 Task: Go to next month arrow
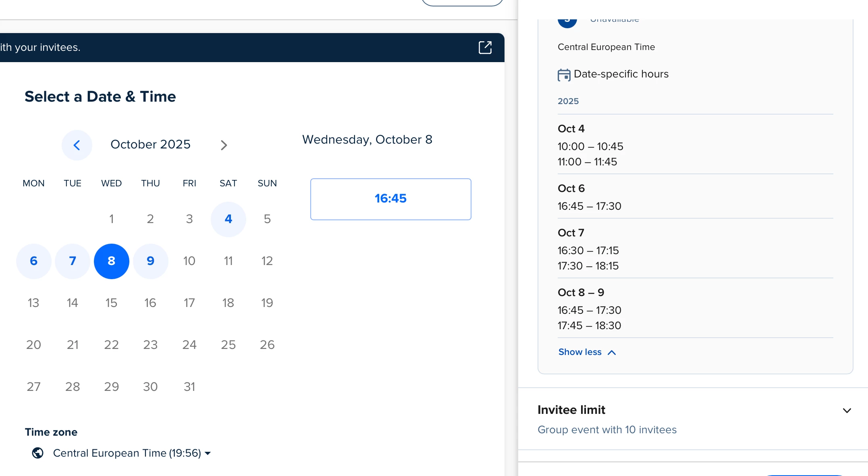(x=224, y=145)
